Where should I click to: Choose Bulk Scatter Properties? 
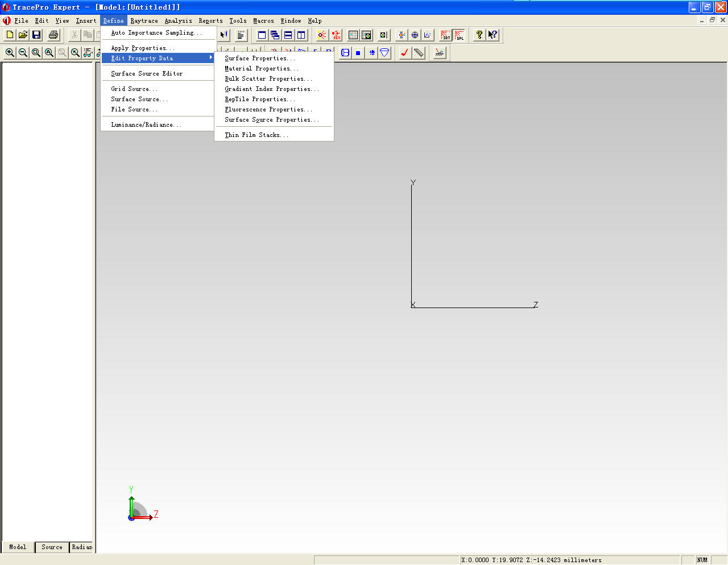[274, 78]
